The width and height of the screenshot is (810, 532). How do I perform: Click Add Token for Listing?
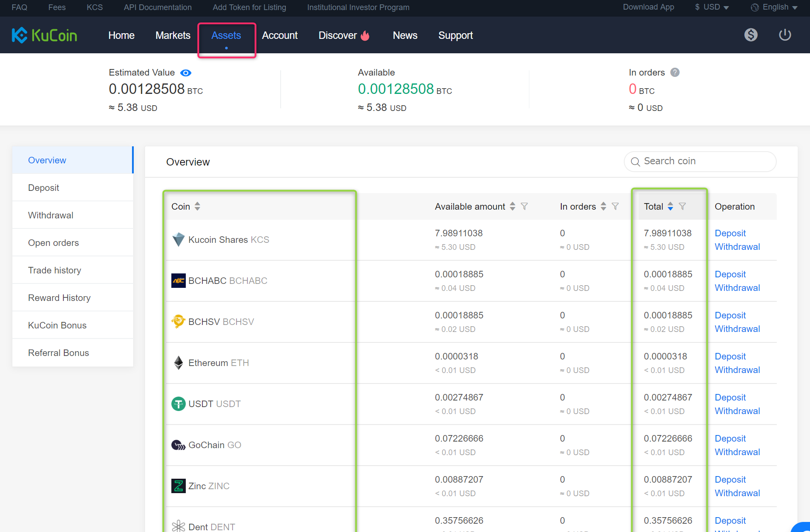point(250,7)
